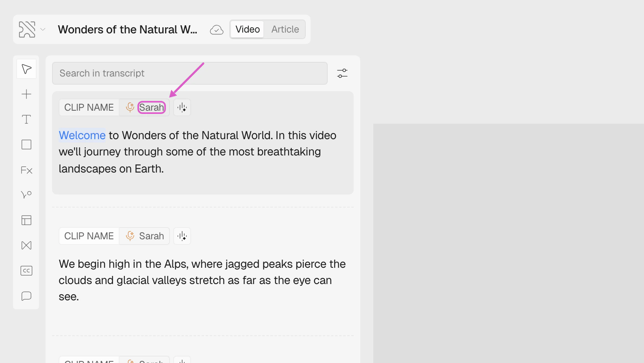Click speaker Sarah on the Welcome clip
Image resolution: width=644 pixels, height=363 pixels.
152,107
